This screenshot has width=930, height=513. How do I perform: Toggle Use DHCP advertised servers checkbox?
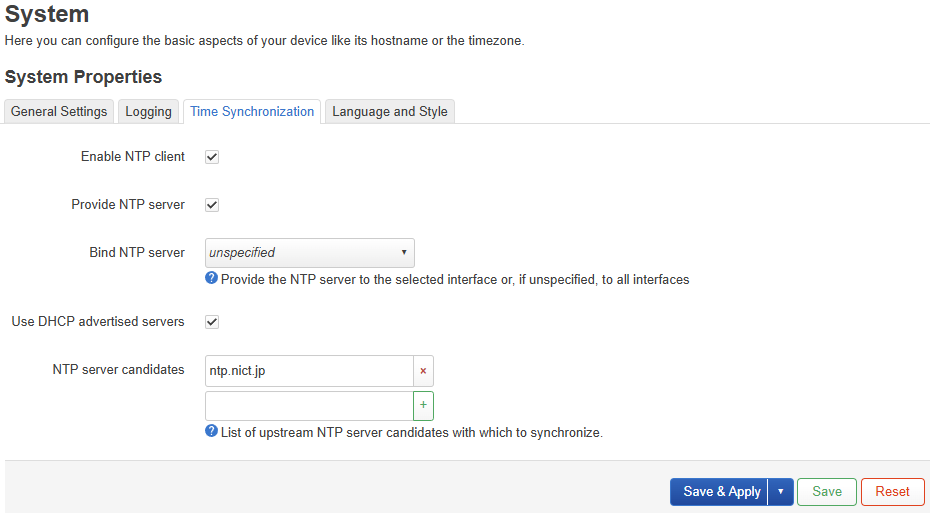[x=212, y=322]
